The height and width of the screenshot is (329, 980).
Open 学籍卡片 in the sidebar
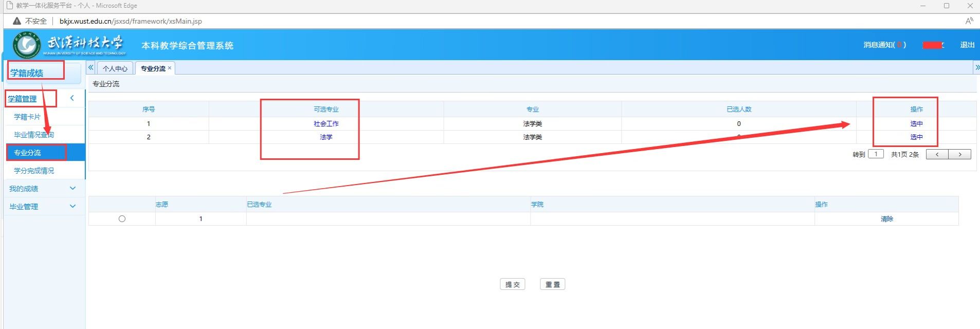pyautogui.click(x=27, y=117)
